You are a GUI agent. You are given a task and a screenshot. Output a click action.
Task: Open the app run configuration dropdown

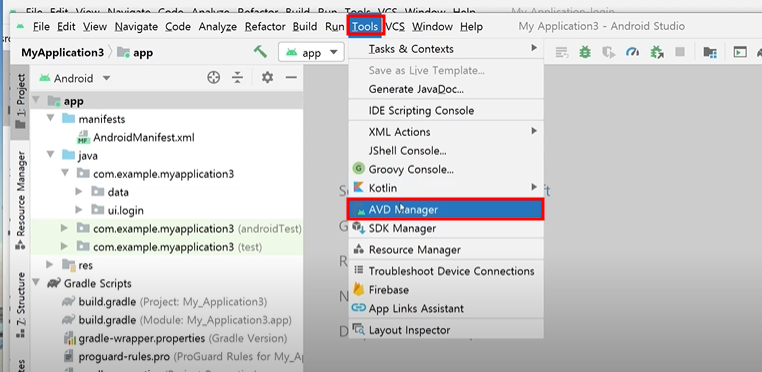[x=311, y=53]
